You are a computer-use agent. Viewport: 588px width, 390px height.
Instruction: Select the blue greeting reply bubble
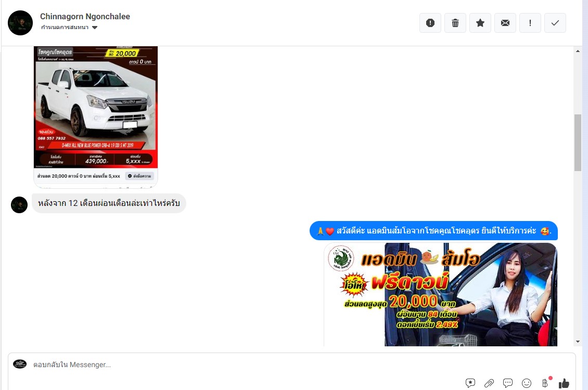[433, 231]
